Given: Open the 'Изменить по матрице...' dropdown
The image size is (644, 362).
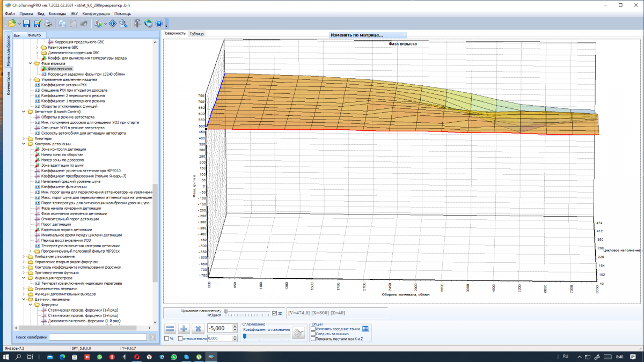Looking at the screenshot, I should 368,34.
